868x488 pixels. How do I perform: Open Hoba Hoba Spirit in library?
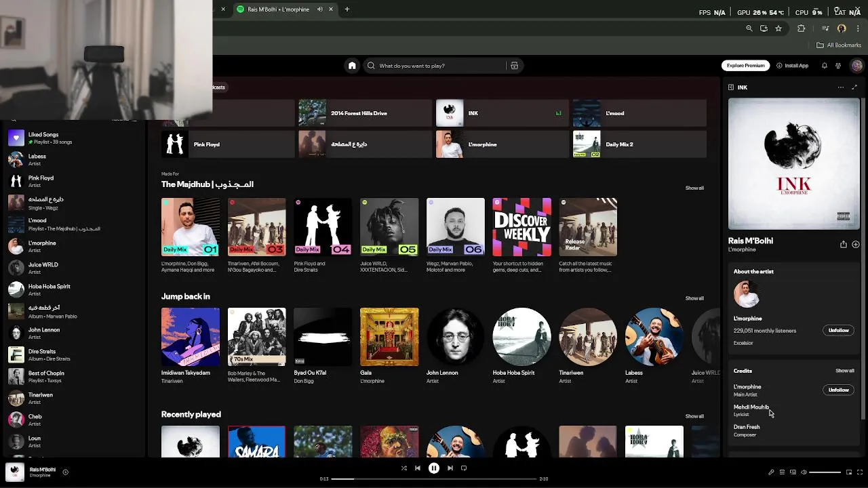tap(75, 289)
